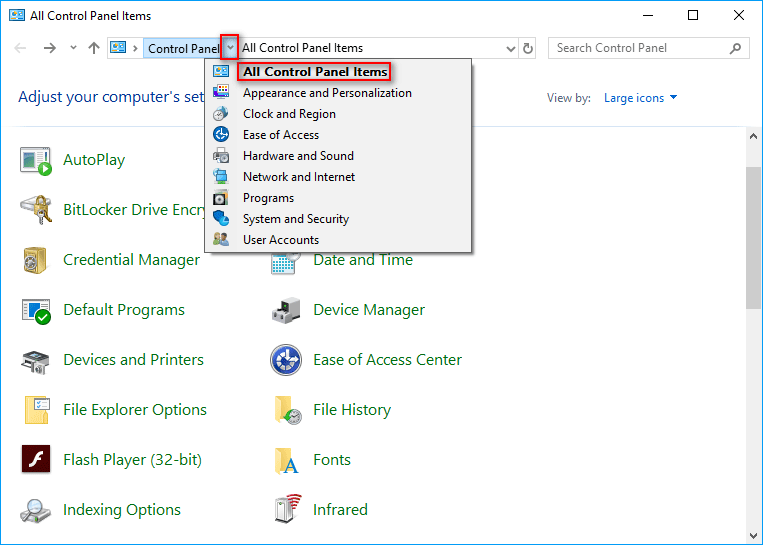The image size is (763, 545).
Task: Choose Clock and Region menu entry
Action: 289,114
